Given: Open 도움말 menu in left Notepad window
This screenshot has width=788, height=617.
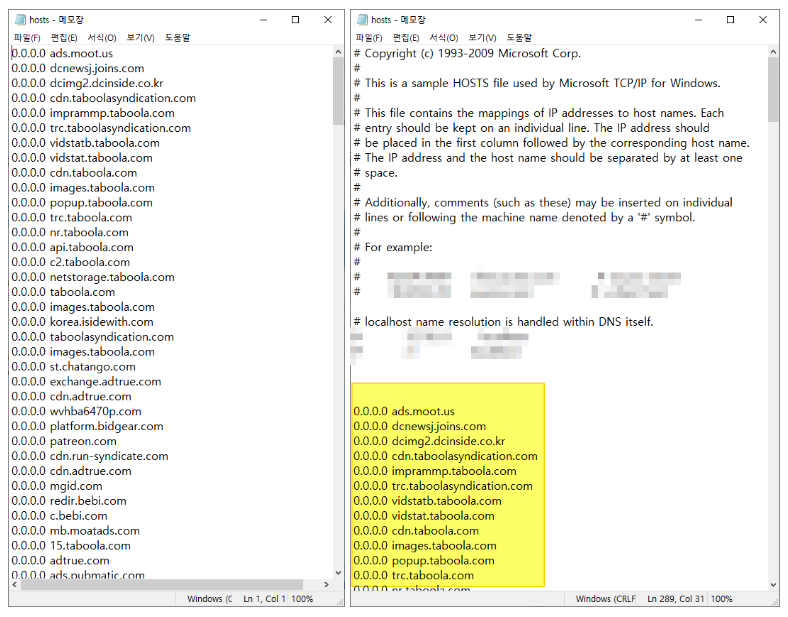Looking at the screenshot, I should click(x=177, y=38).
